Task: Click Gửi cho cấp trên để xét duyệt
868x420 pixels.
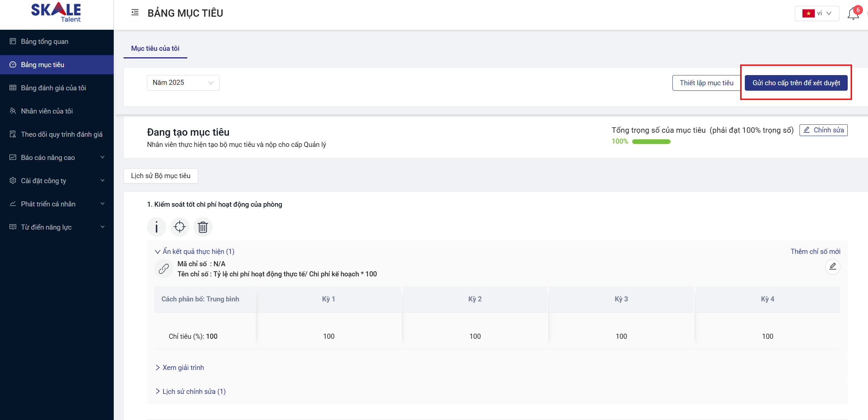Action: pyautogui.click(x=796, y=83)
